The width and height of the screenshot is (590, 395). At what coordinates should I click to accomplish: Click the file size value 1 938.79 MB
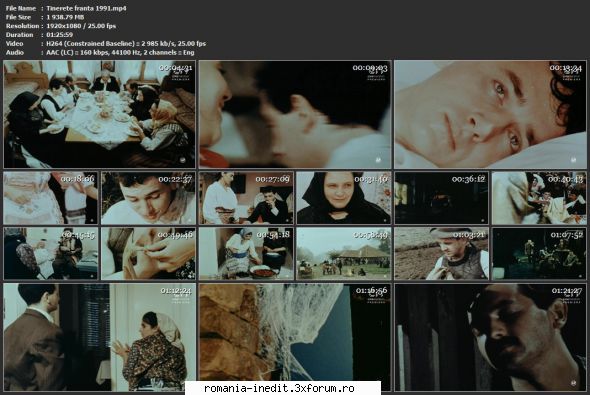(65, 17)
